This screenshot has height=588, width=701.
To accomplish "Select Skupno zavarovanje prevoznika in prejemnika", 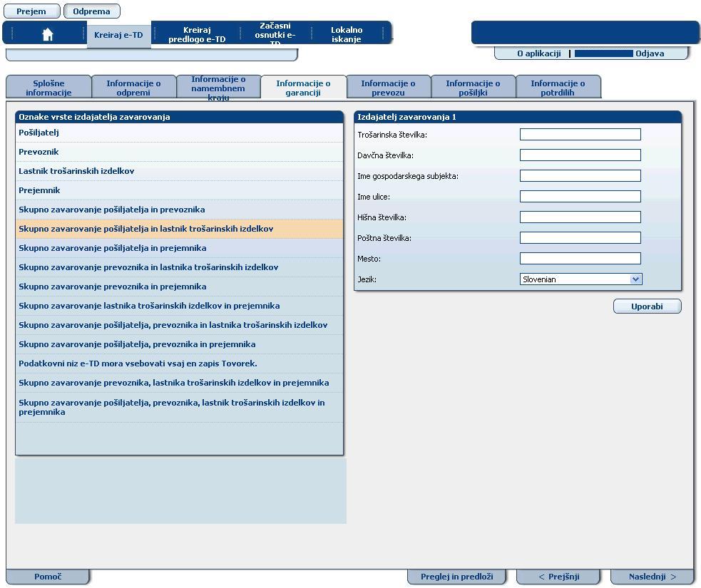I will pos(179,287).
